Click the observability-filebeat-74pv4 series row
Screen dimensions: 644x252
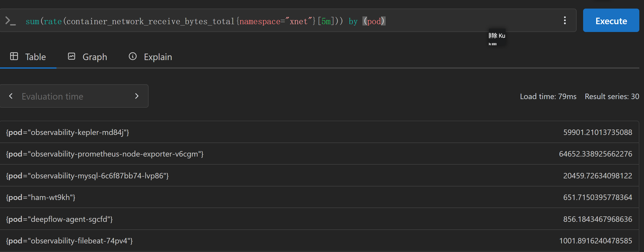[319, 241]
